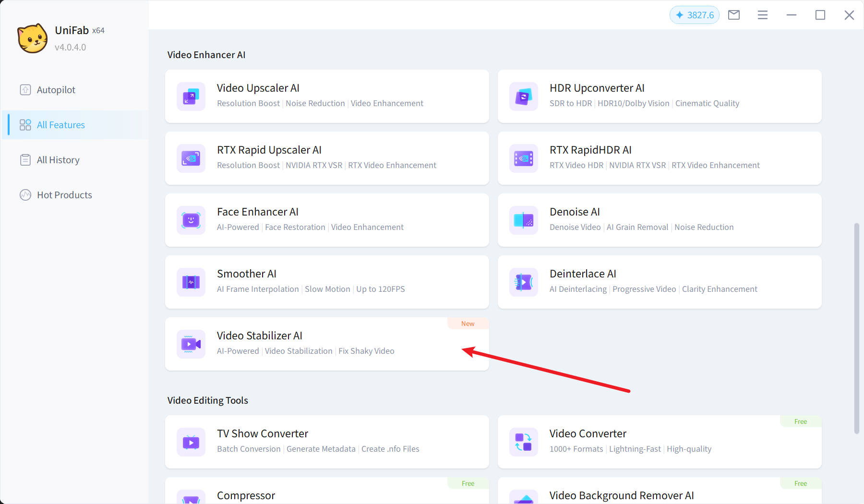
Task: Click the Video Upscaler AI icon
Action: (x=191, y=96)
